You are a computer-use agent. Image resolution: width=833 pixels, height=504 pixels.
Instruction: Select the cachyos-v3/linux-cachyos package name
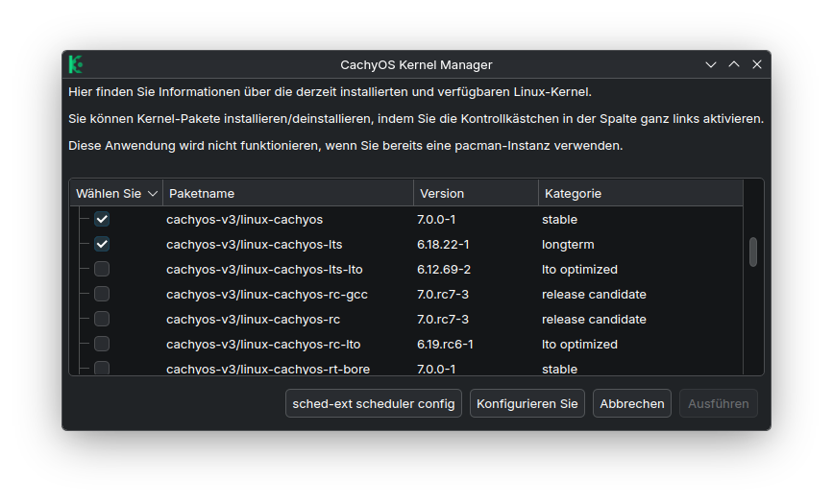tap(244, 219)
